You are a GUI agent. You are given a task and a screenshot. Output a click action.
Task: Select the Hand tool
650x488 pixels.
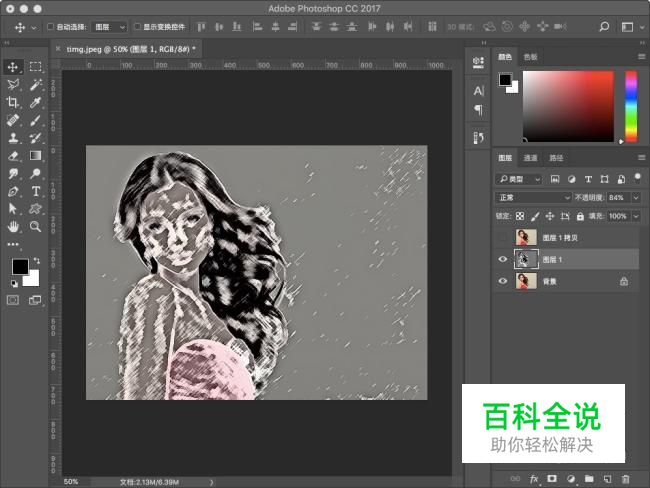click(13, 227)
